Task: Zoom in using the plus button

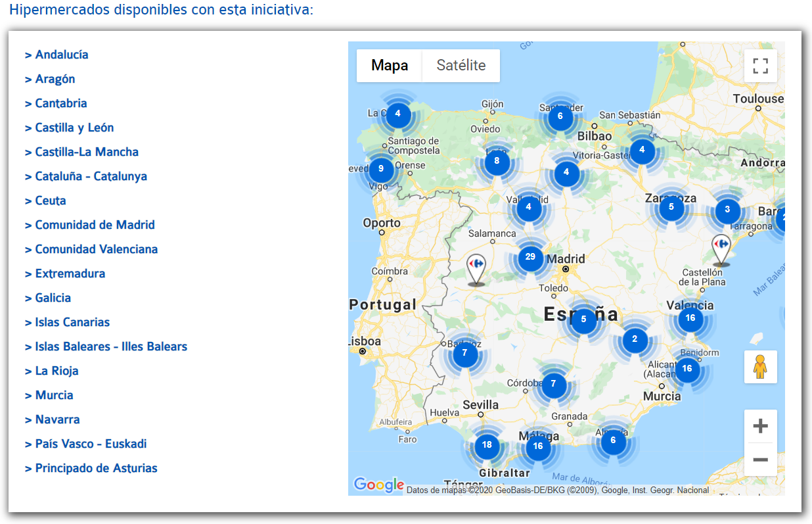Action: tap(760, 426)
